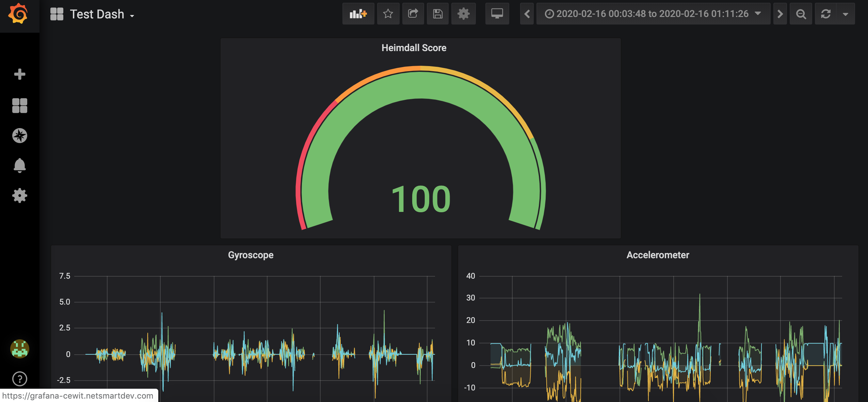Open refresh interval dropdown arrow

(846, 14)
